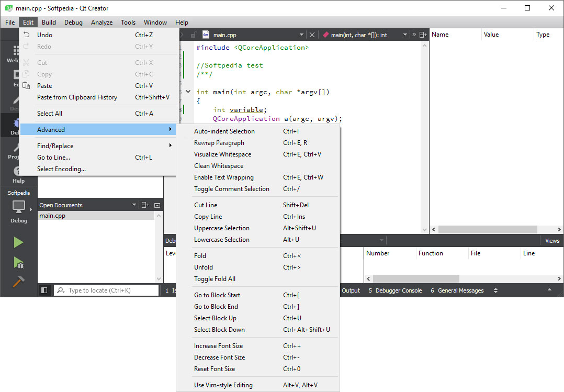Click the Views button in debugger panel
This screenshot has width=564, height=392.
552,241
